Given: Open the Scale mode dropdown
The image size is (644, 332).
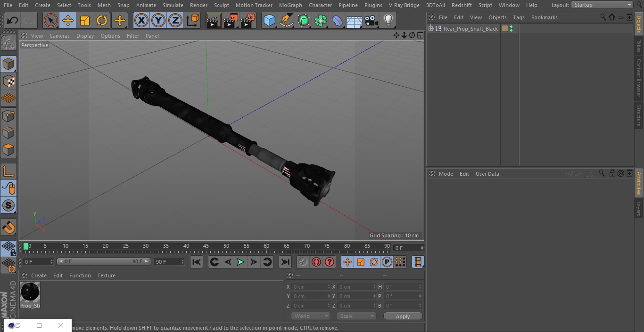Looking at the screenshot, I should (x=356, y=316).
